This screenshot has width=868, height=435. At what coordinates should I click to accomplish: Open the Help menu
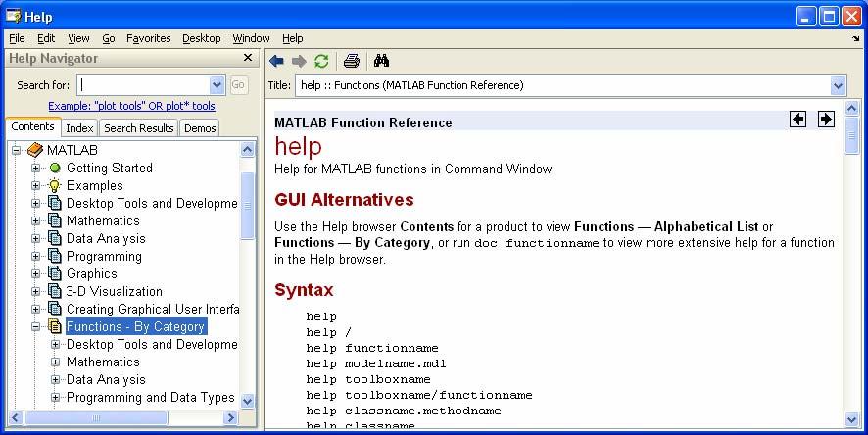(292, 38)
